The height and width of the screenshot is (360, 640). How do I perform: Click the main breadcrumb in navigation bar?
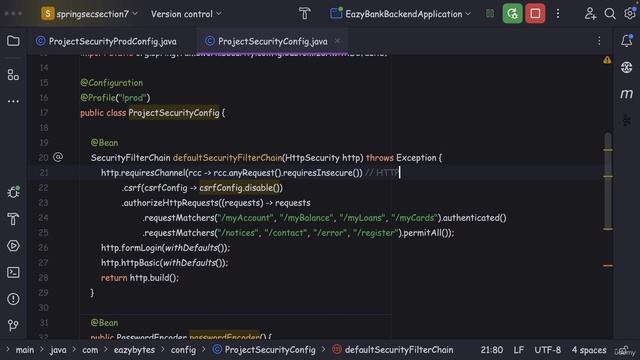pyautogui.click(x=25, y=350)
